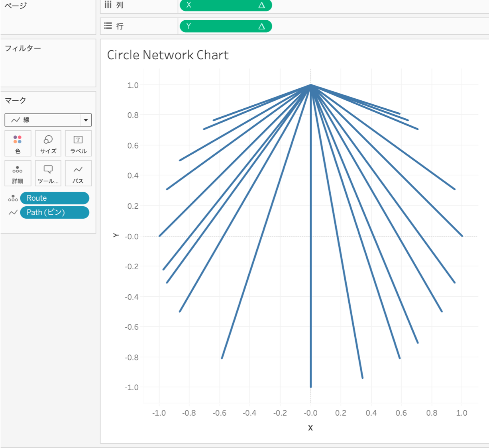The width and height of the screenshot is (489, 448).
Task: Click path icon beside Path (ビン) pill
Action: pos(13,212)
